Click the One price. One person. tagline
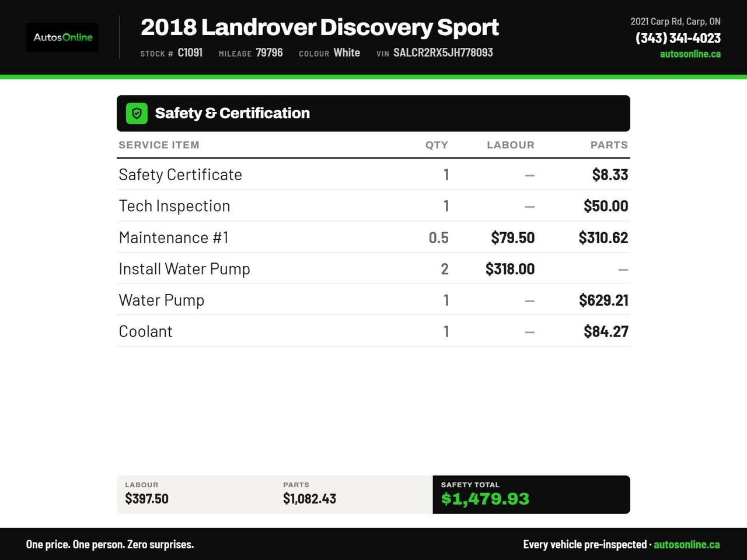The height and width of the screenshot is (560, 747). tap(110, 544)
